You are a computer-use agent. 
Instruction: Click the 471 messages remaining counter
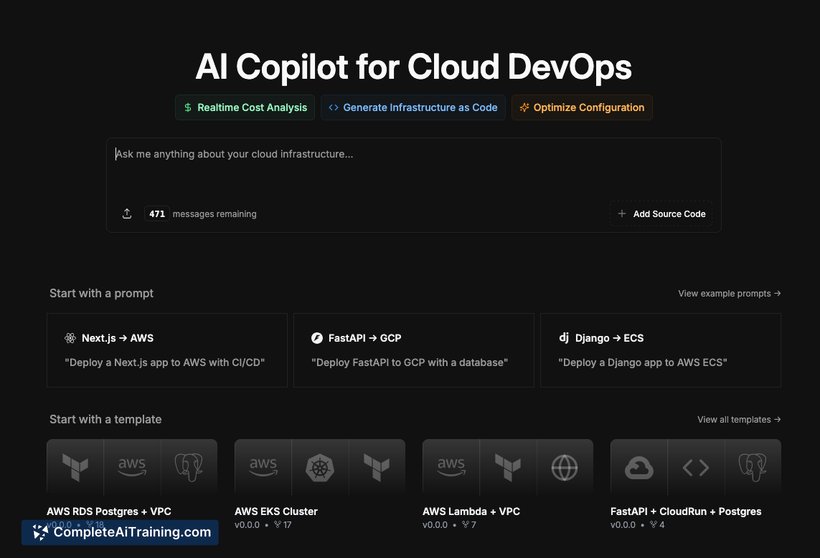[201, 214]
